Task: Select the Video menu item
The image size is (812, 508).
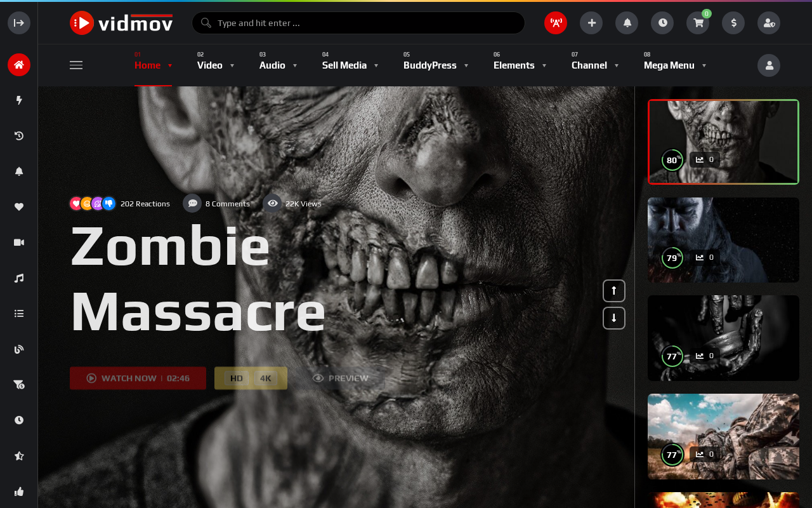Action: 210,65
